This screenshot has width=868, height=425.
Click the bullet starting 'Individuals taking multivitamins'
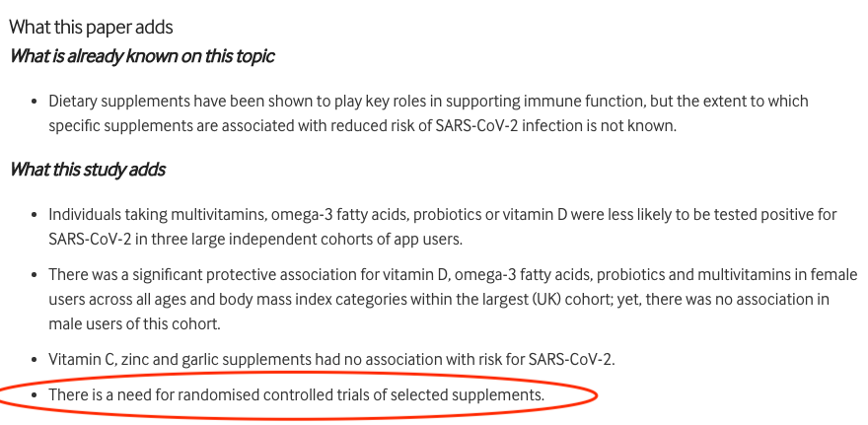[x=442, y=227]
